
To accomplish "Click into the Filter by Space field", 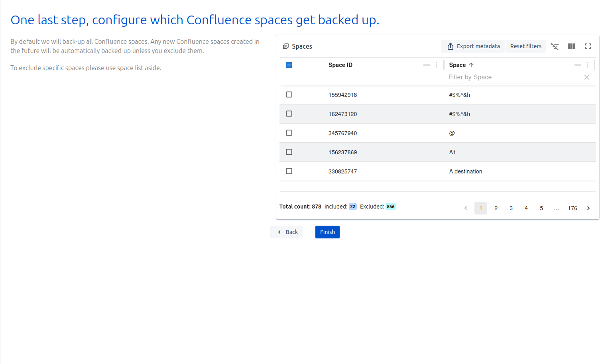I will (x=514, y=77).
